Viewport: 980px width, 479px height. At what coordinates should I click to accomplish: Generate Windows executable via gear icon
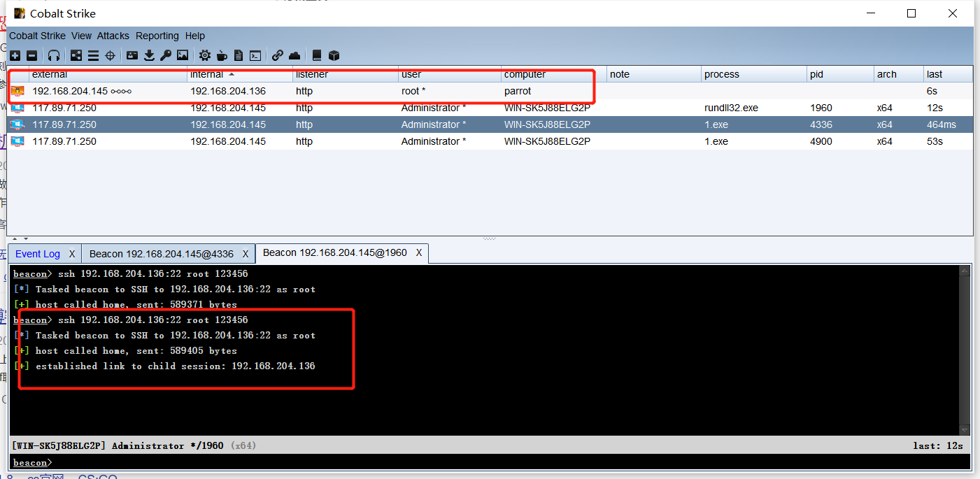205,55
